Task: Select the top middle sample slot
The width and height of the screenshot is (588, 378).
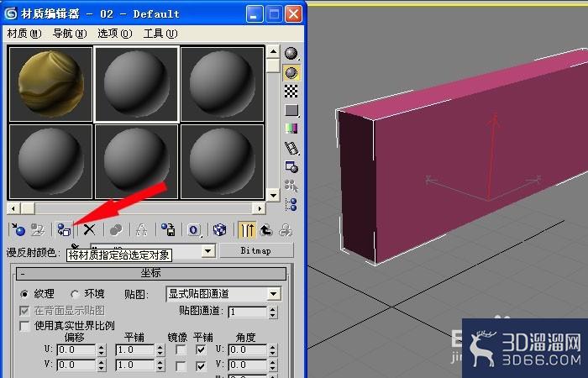Action: coord(136,84)
